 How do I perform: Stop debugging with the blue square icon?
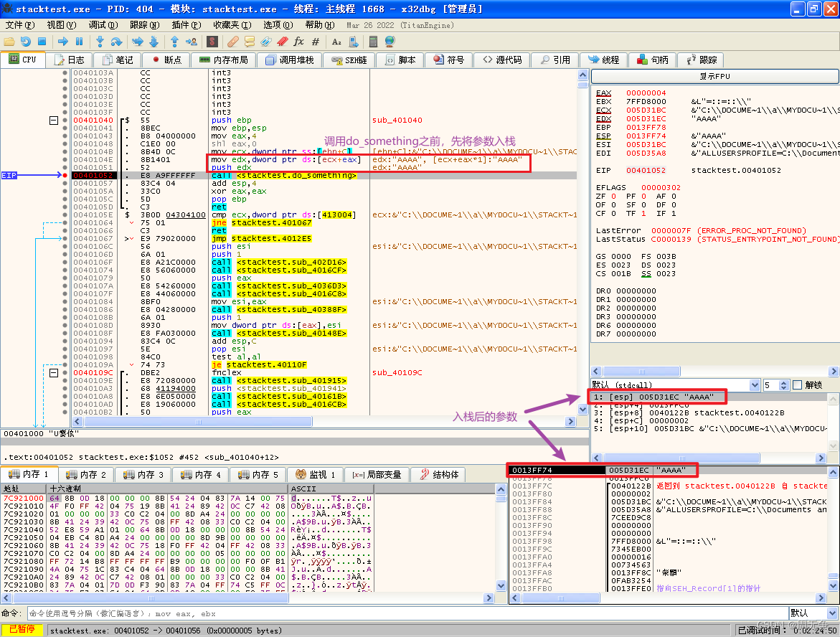(42, 42)
